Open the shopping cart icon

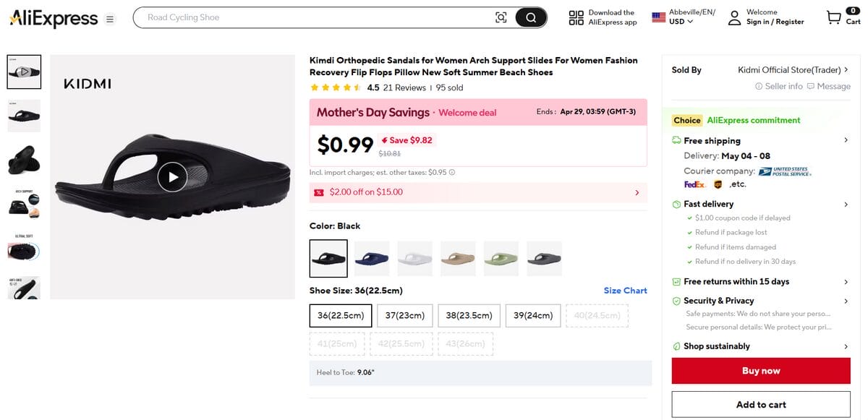[x=832, y=17]
